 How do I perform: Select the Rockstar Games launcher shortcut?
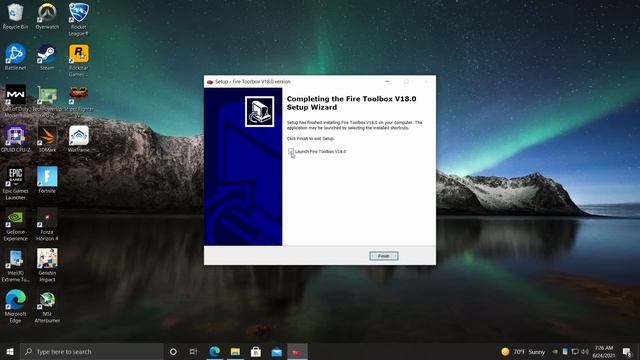tap(78, 60)
